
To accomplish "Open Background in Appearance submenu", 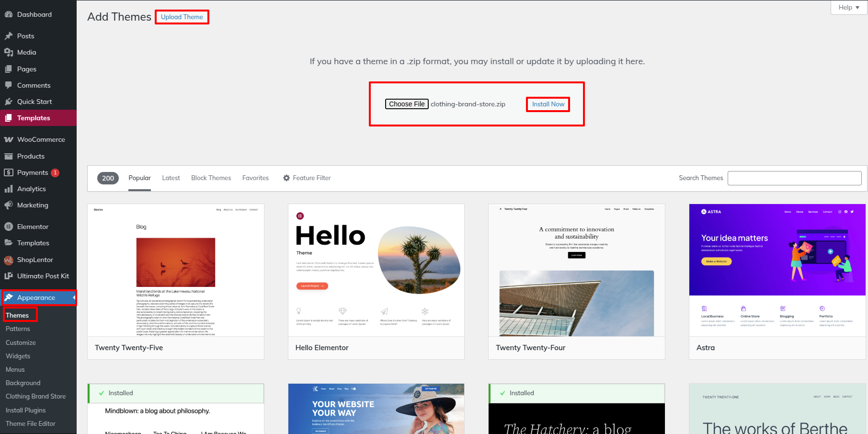I will (23, 383).
